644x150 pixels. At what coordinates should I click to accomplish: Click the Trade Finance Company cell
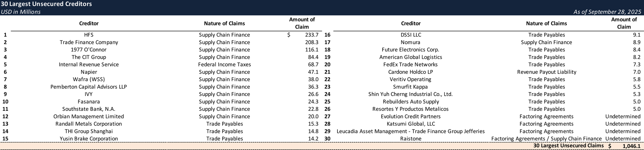click(x=89, y=42)
